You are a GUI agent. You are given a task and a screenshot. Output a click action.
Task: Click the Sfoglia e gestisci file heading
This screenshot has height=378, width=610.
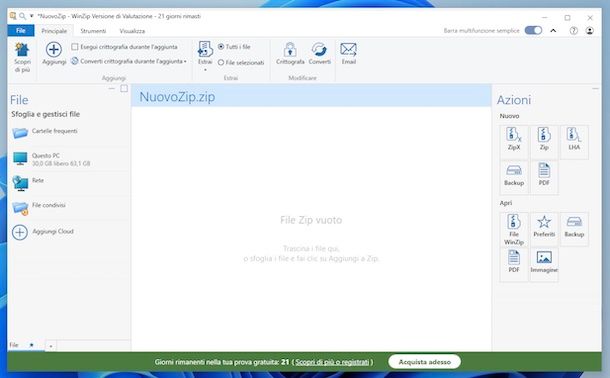[46, 114]
